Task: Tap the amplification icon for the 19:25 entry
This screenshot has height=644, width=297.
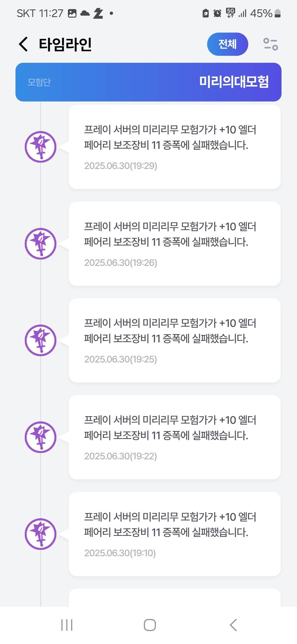Action: [40, 340]
